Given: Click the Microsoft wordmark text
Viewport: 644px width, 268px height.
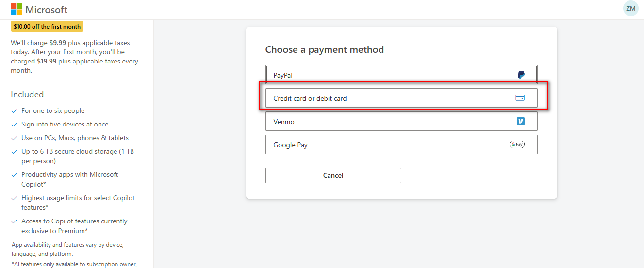Looking at the screenshot, I should click(46, 10).
